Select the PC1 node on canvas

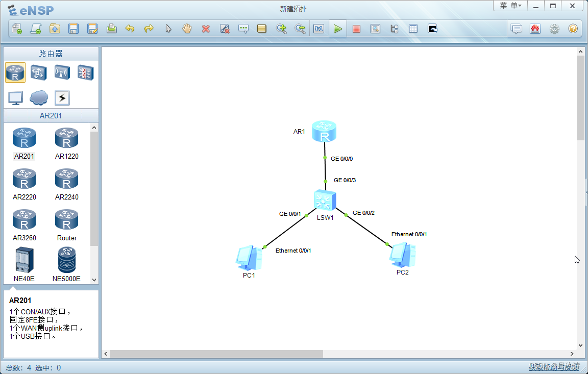[x=249, y=258]
